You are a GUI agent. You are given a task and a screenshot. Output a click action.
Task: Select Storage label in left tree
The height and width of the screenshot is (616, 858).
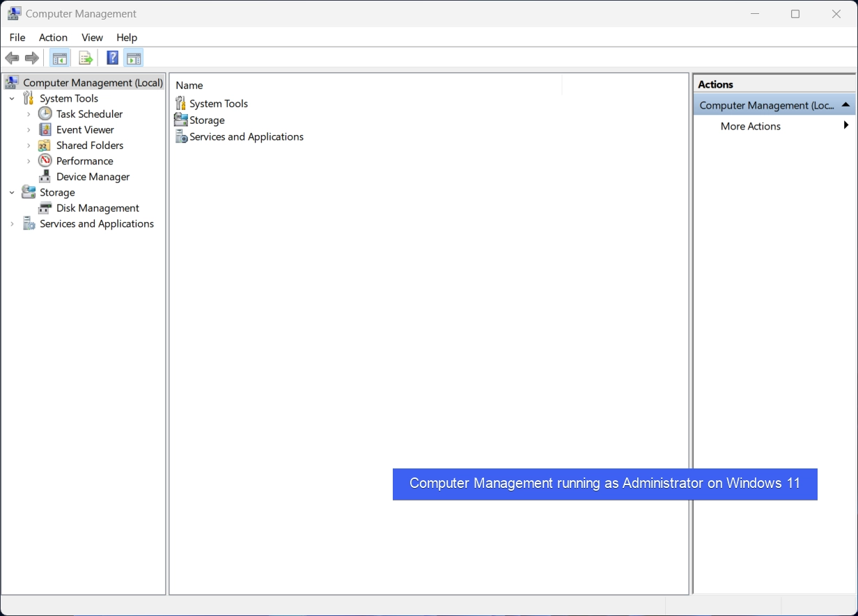coord(57,192)
